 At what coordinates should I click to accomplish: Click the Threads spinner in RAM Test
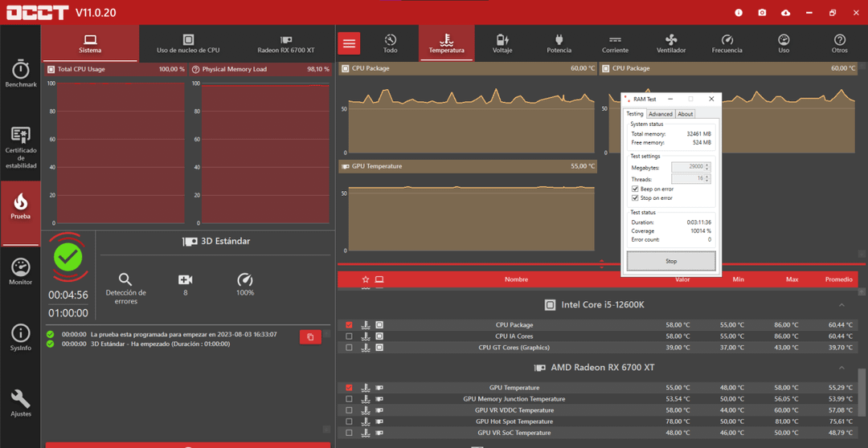coord(690,179)
